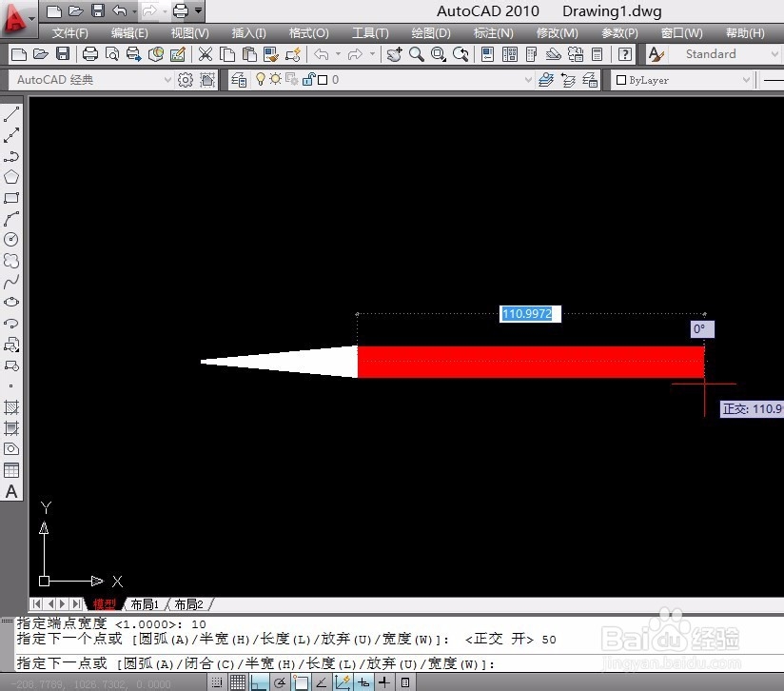Toggle Dynamic Input in status bar
The height and width of the screenshot is (691, 784).
(363, 682)
